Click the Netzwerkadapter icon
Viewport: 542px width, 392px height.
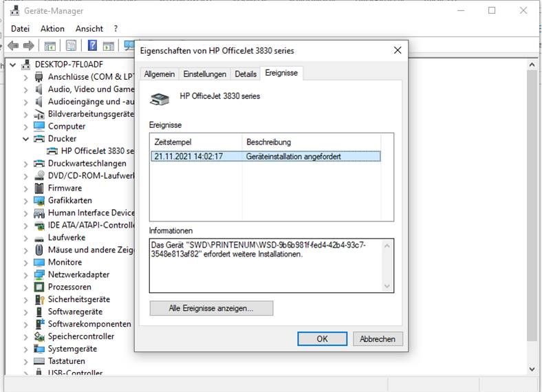click(x=39, y=274)
